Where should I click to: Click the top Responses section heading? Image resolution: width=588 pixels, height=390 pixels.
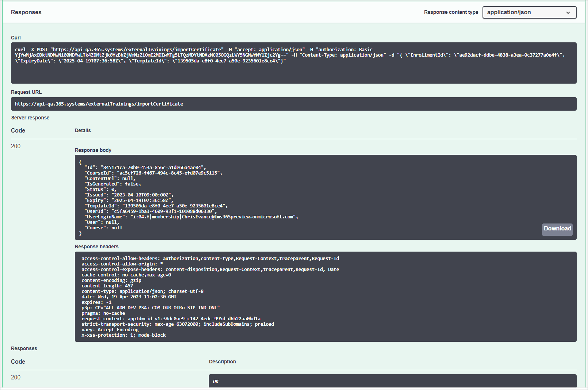click(x=26, y=12)
